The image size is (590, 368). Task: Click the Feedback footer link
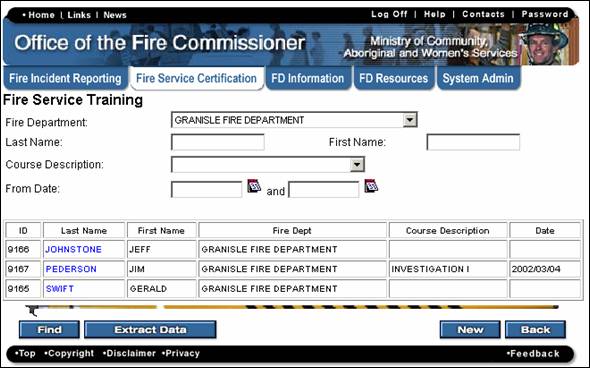(533, 354)
